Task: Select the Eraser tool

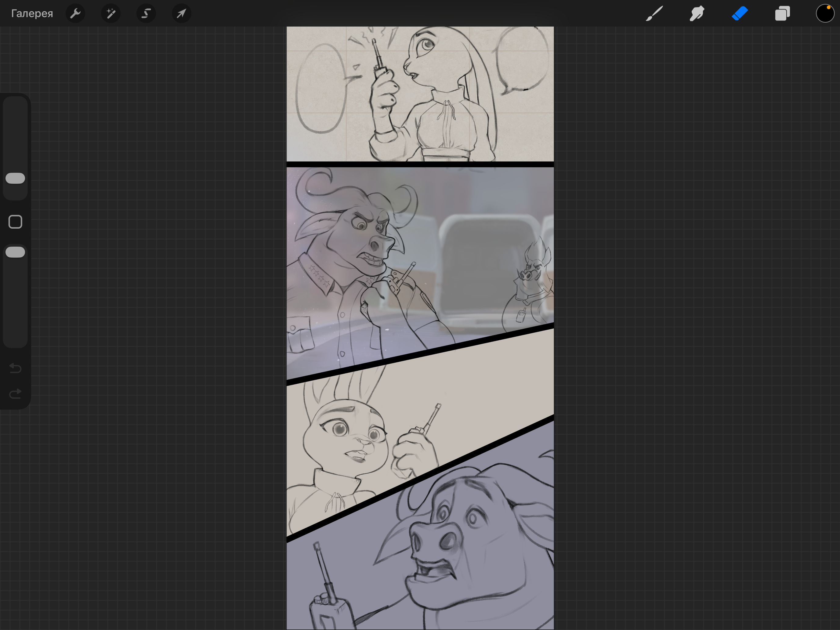Action: 740,14
